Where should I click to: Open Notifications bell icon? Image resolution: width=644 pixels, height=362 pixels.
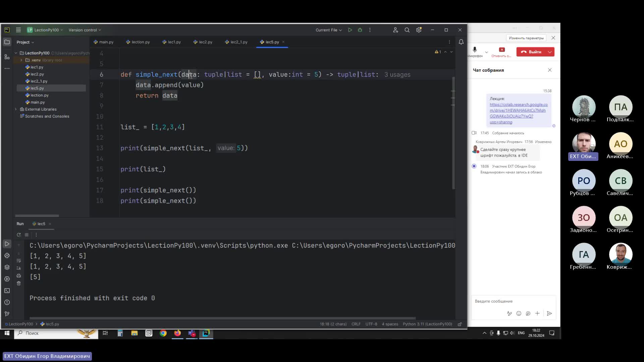coord(461,42)
